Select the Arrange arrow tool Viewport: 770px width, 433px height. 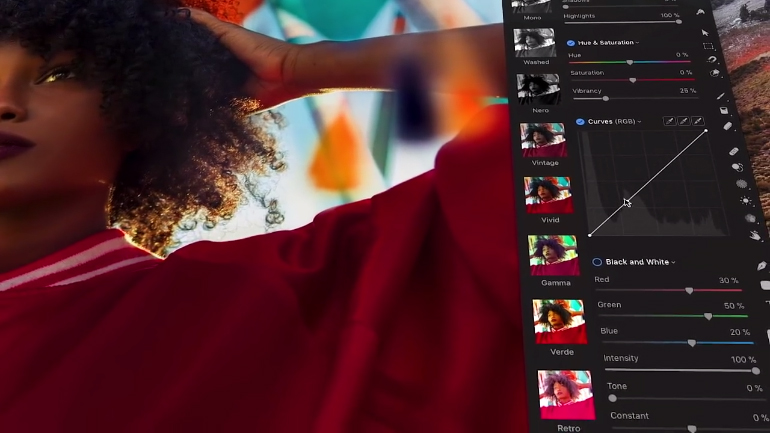706,32
